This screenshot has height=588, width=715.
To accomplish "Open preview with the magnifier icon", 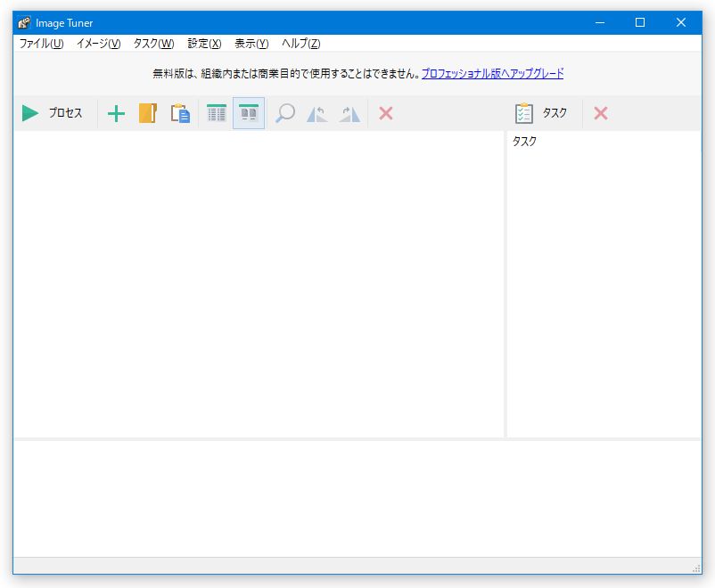I will [285, 113].
